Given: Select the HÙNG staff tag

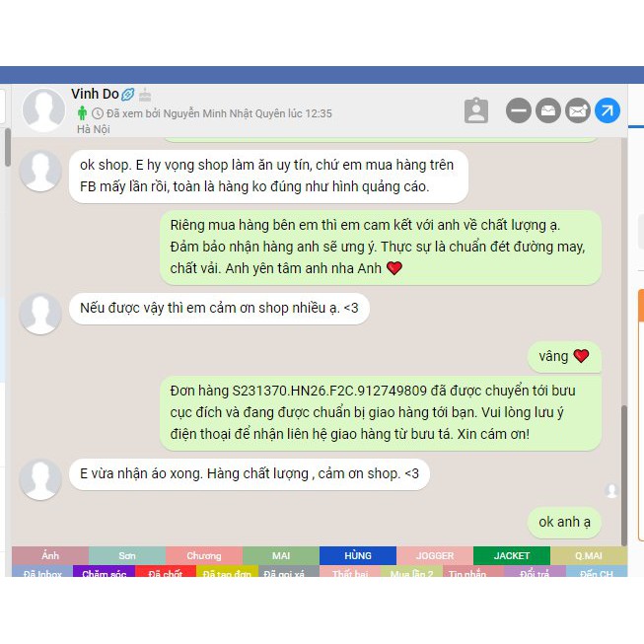Looking at the screenshot, I should [358, 555].
